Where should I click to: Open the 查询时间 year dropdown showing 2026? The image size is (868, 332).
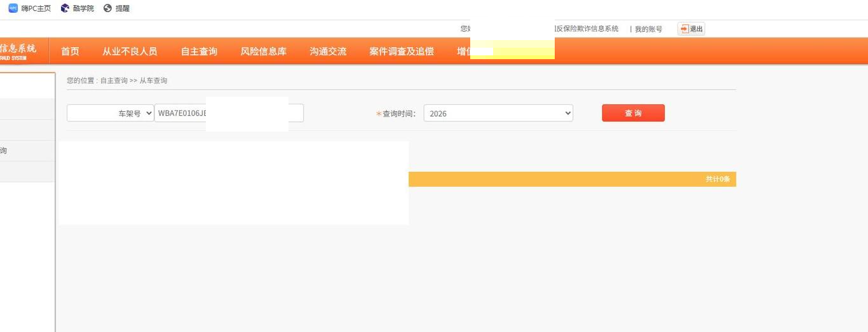coord(498,113)
